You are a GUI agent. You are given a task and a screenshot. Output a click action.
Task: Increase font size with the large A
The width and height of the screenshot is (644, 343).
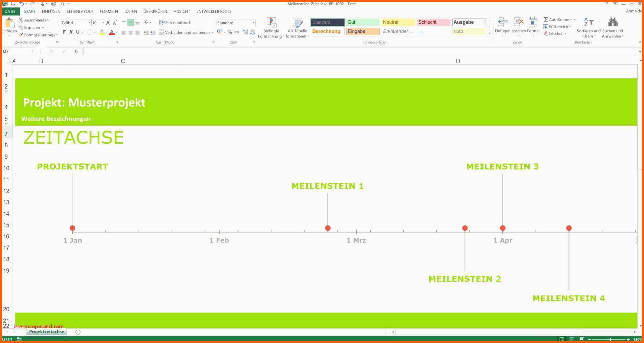pyautogui.click(x=108, y=22)
